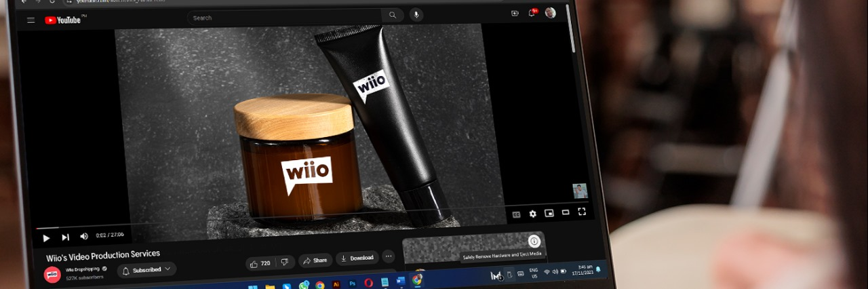868x289 pixels.
Task: Play the video
Action: [x=46, y=238]
